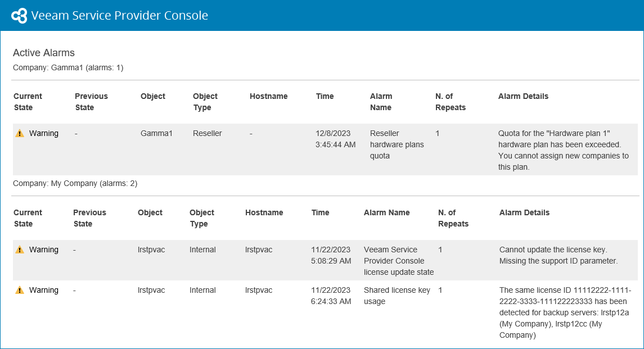644x349 pixels.
Task: Click the Shared license key usage alarm name
Action: 397,296
